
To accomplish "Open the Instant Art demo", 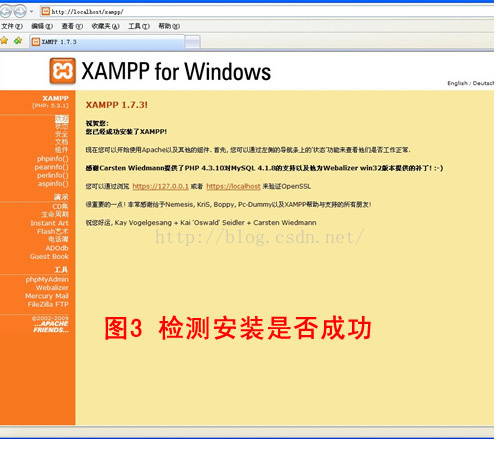I will [50, 223].
